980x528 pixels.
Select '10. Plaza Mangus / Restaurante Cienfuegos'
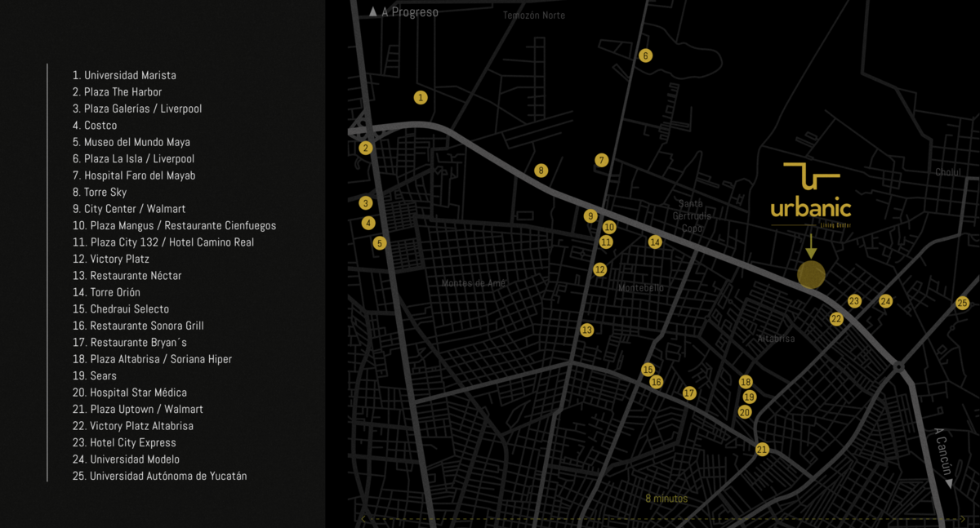point(174,226)
